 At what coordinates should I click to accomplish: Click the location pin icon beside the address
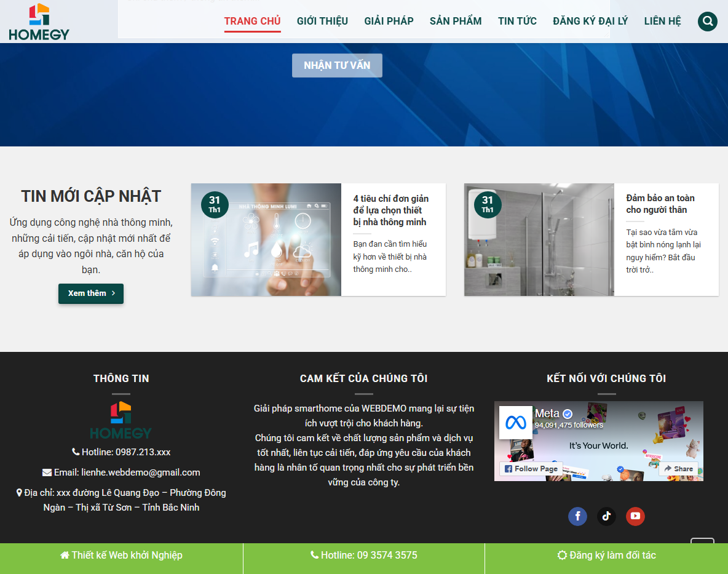point(18,492)
